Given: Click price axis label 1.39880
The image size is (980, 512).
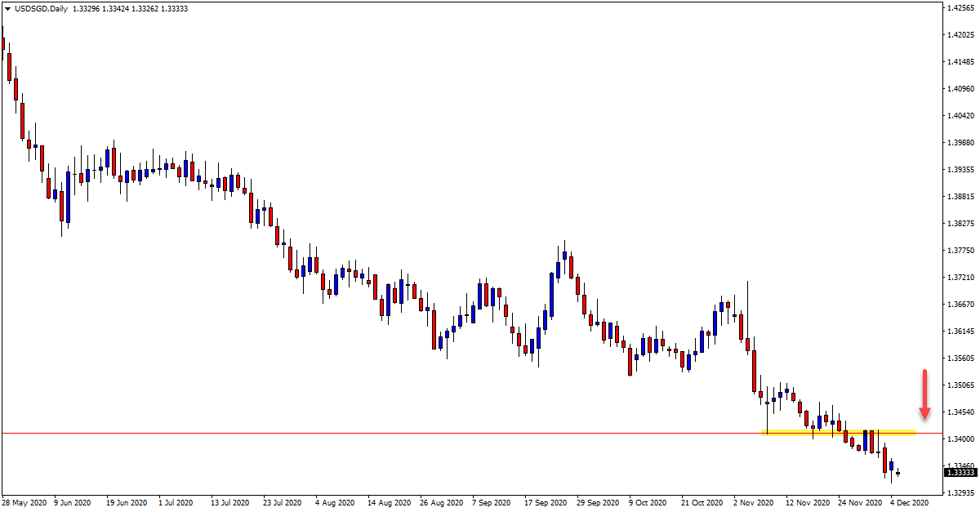Looking at the screenshot, I should (961, 143).
